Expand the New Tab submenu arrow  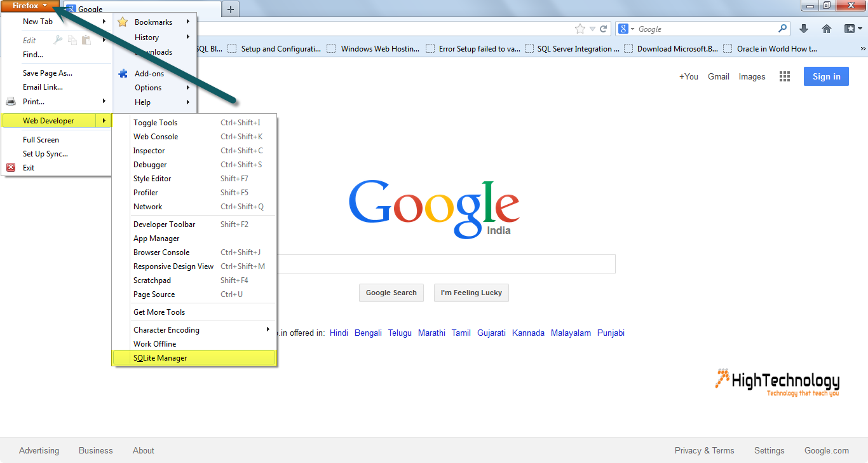tap(104, 22)
